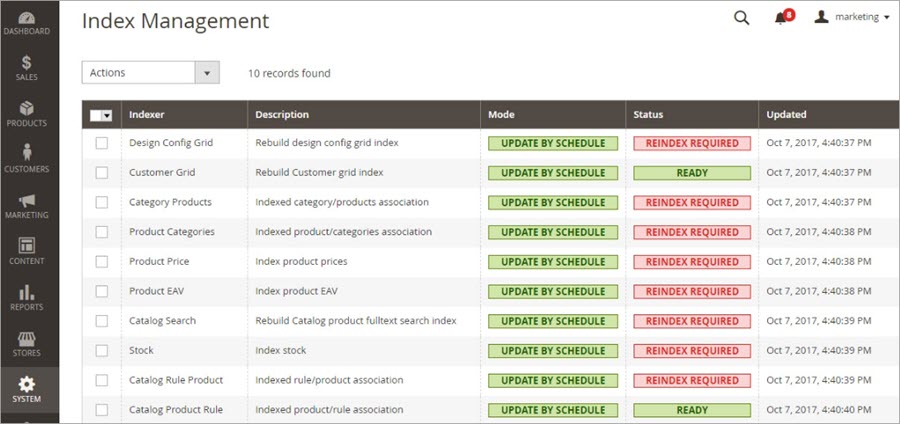Screen dimensions: 900x424
Task: Click Update by Schedule mode for Customer Grid
Action: [552, 173]
